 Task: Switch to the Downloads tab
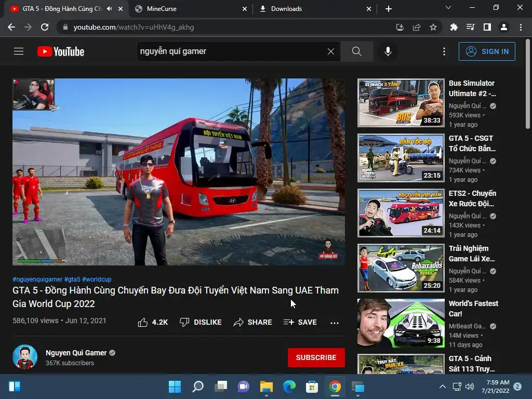pos(315,9)
